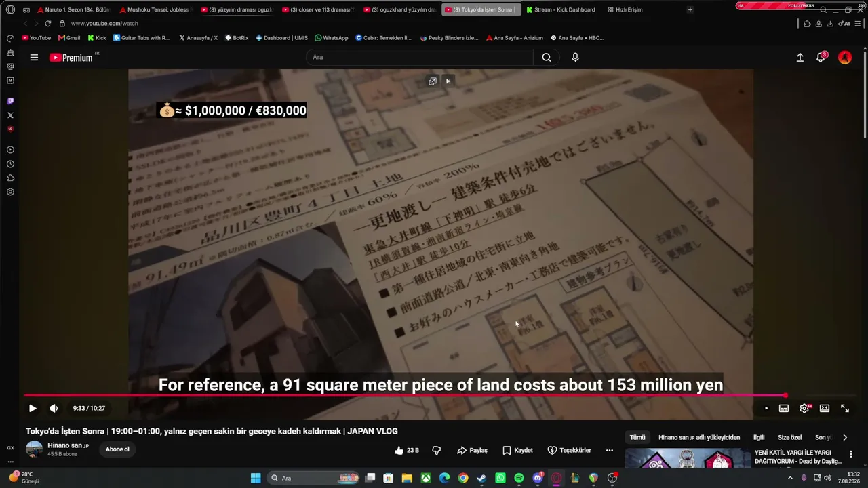Skip to next video from top overlay
This screenshot has width=868, height=488.
448,81
